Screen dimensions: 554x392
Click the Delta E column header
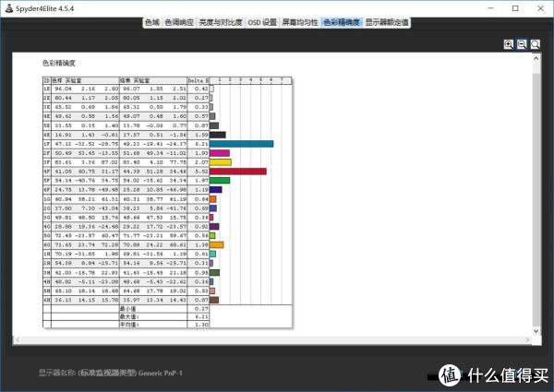point(199,80)
